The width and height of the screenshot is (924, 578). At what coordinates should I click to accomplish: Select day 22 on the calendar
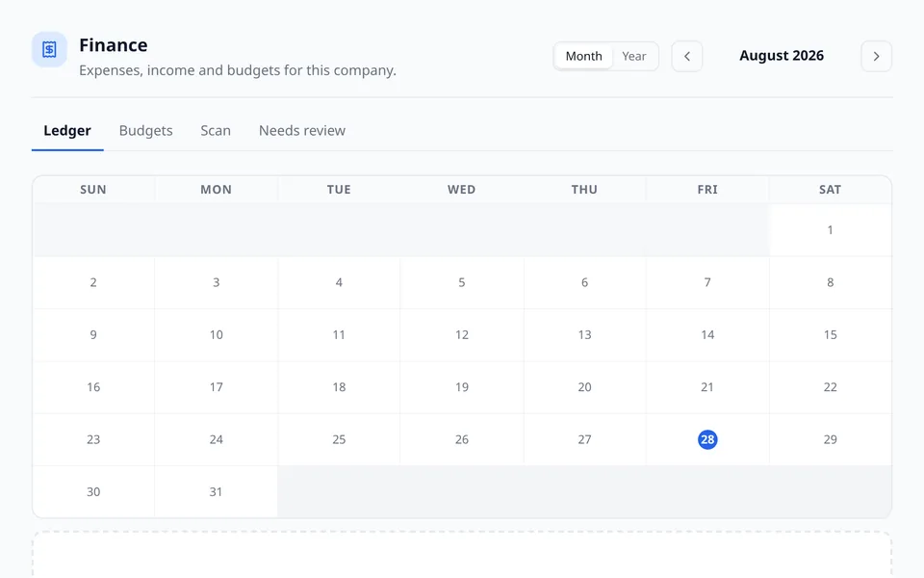831,387
